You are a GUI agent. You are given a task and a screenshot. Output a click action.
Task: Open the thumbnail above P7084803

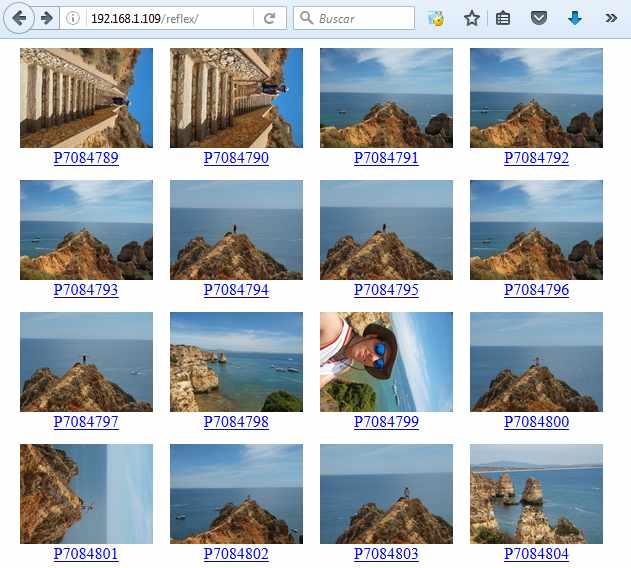click(x=386, y=494)
